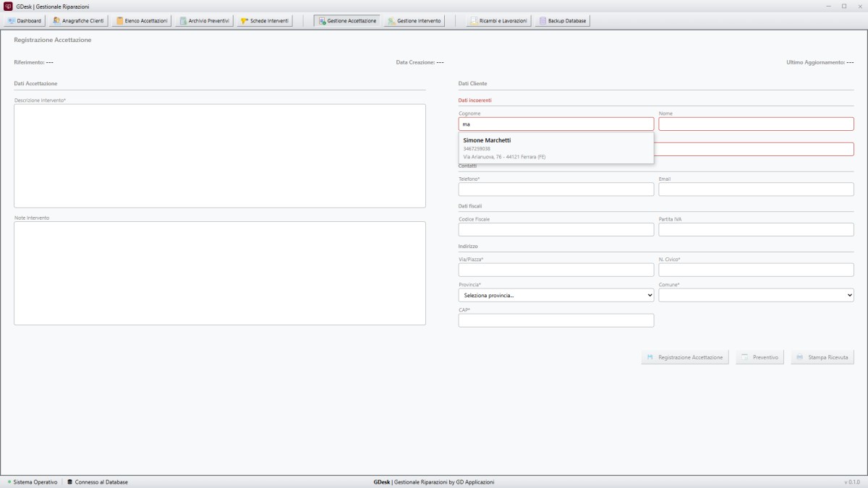
Task: Focus the Via/Piazza address field
Action: coord(556,270)
